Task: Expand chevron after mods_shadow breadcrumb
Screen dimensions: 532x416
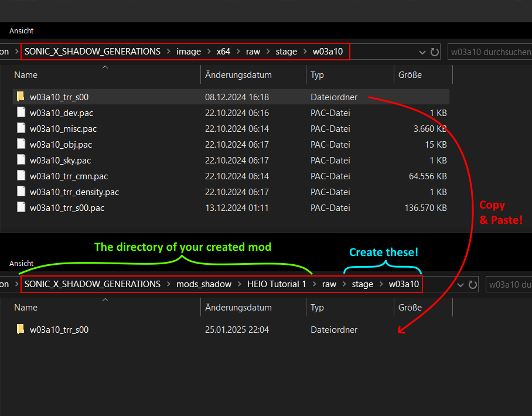Action: click(240, 284)
